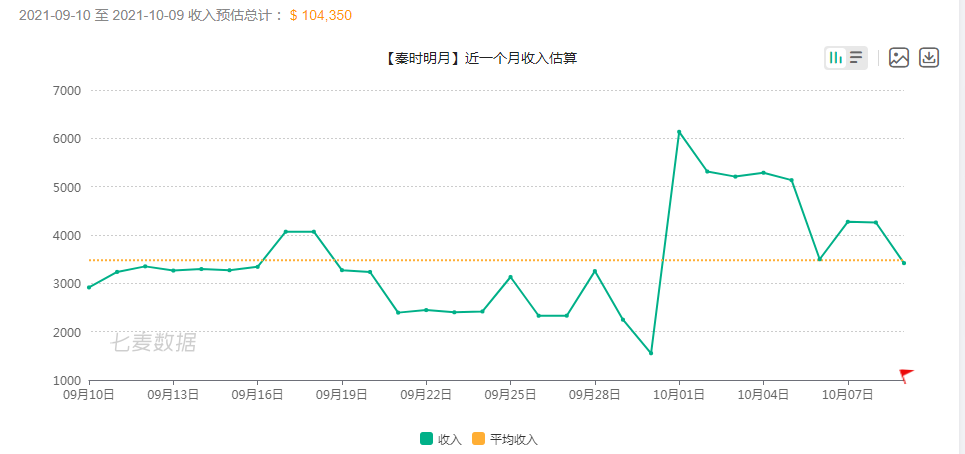Select the 09月28日 data point
Viewport: 965px width, 454px height.
tap(595, 271)
